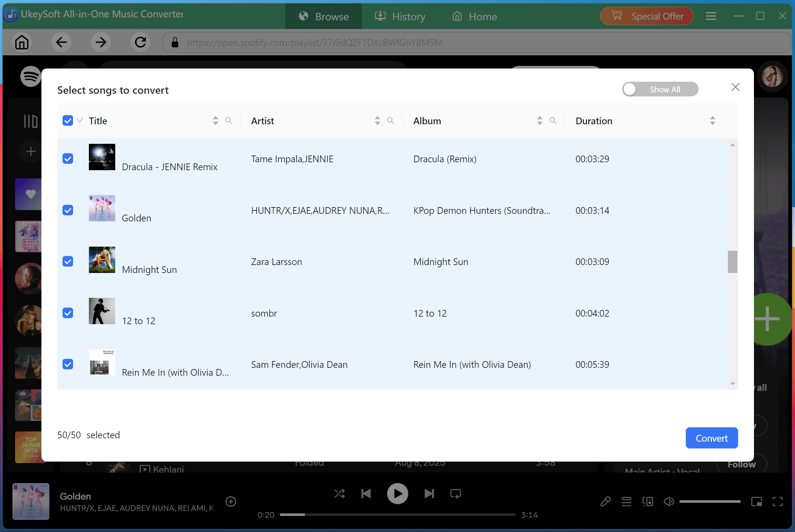Open the select-all dropdown arrow
The width and height of the screenshot is (795, 532).
(x=79, y=120)
